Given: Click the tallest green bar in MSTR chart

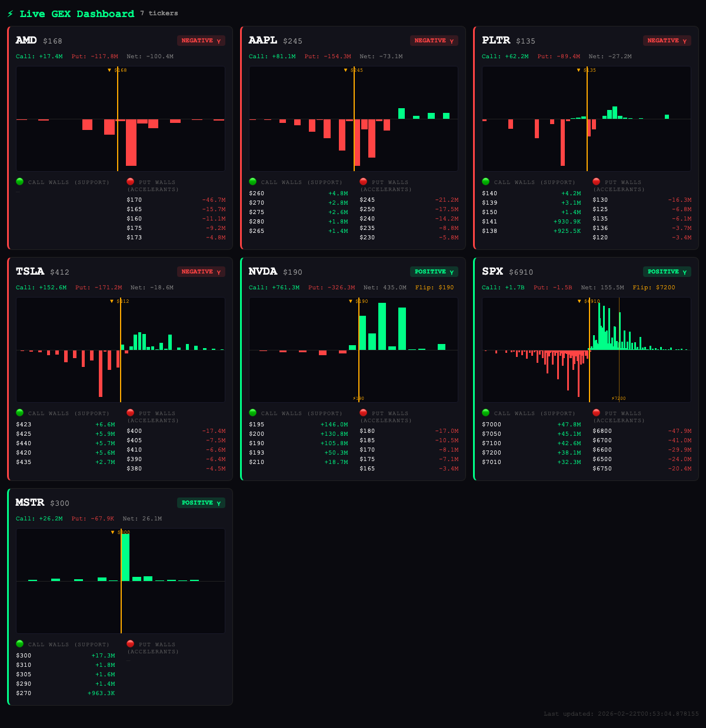Looking at the screenshot, I should coord(125,557).
